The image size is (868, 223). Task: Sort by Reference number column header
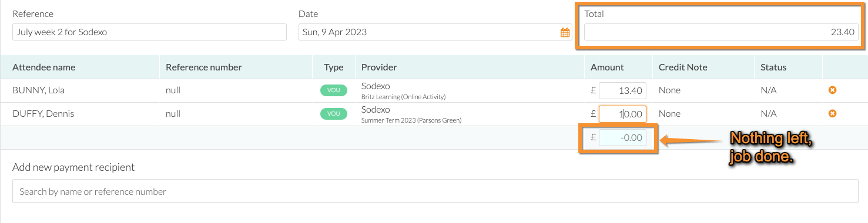click(x=204, y=67)
